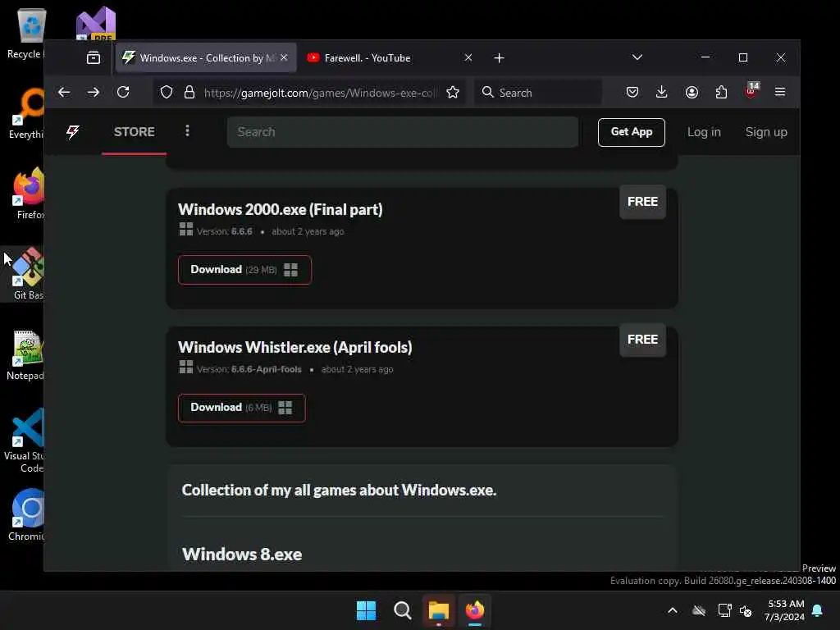Open File Explorer from the taskbar

click(438, 610)
